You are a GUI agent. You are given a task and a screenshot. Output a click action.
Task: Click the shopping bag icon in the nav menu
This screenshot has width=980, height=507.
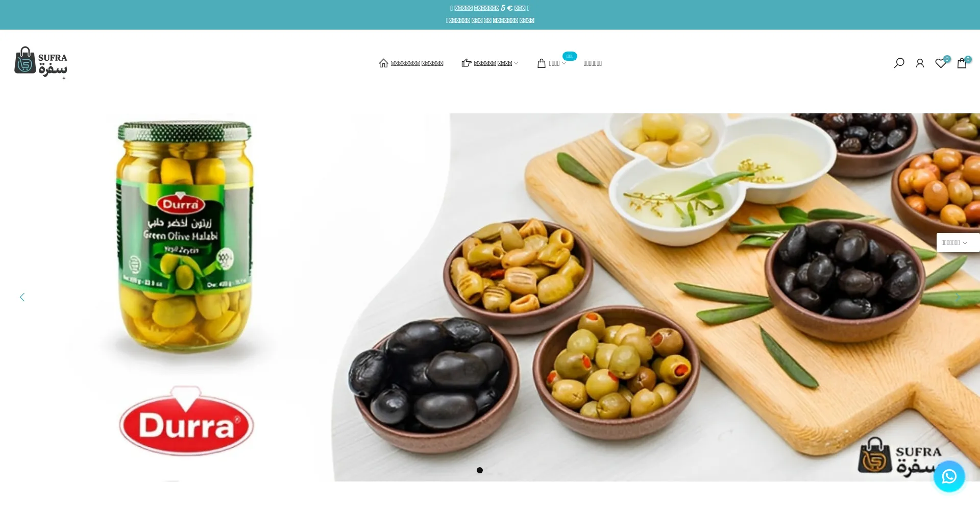coord(542,63)
